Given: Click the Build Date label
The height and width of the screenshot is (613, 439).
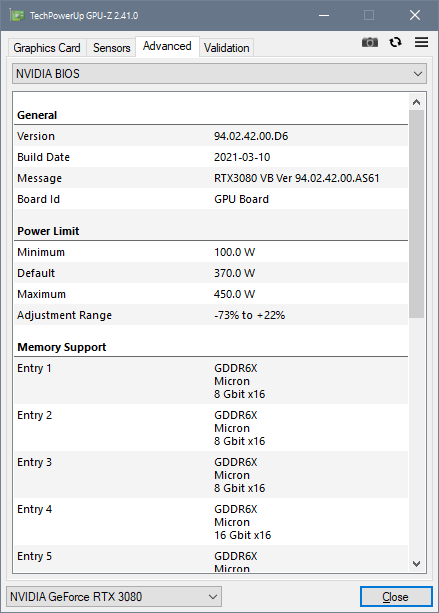Looking at the screenshot, I should [43, 157].
